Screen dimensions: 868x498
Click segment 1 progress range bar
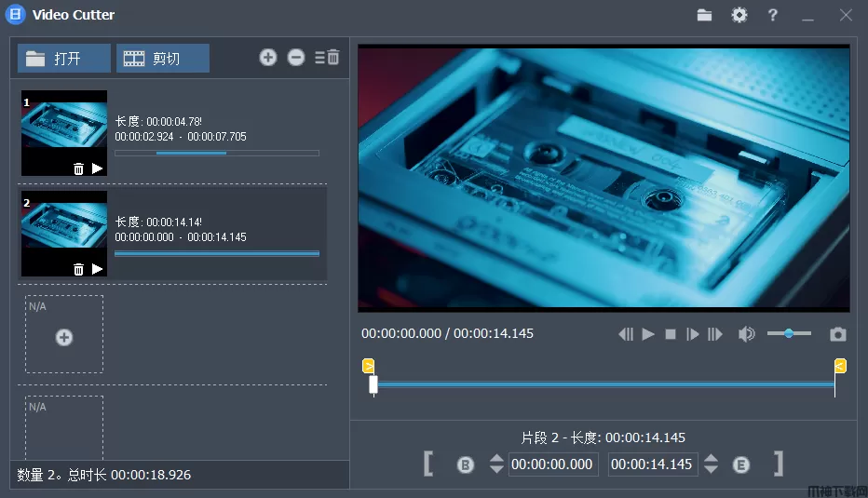point(217,154)
